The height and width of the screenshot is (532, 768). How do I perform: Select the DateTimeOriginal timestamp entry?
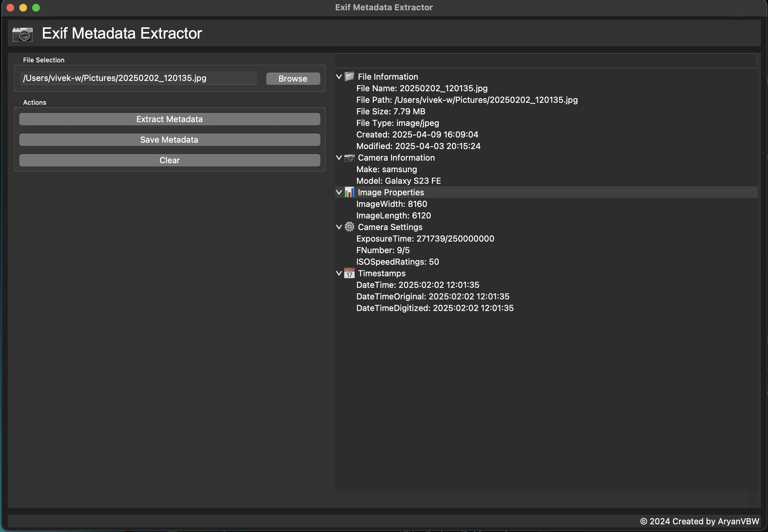(432, 296)
